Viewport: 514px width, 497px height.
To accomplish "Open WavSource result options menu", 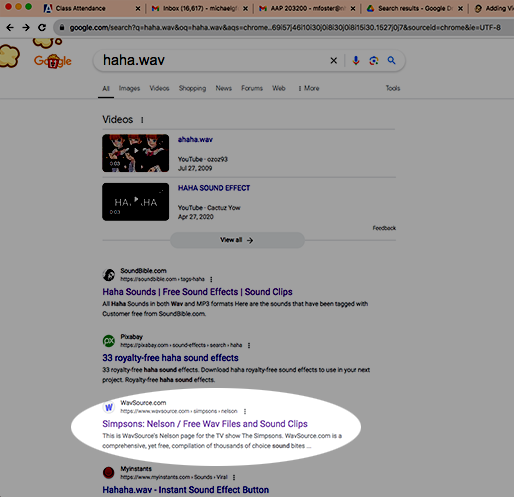I will point(245,411).
